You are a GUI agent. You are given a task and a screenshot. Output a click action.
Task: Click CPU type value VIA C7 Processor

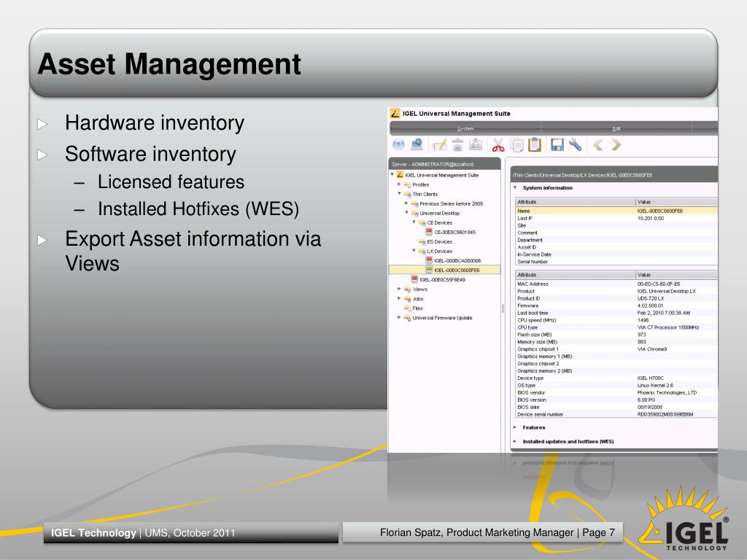pyautogui.click(x=668, y=327)
